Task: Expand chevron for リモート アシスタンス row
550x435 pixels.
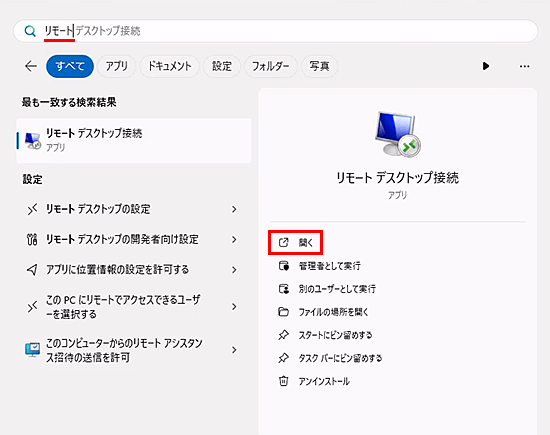Action: [x=234, y=350]
